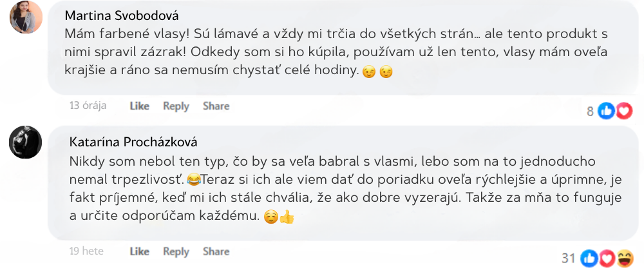644x274 pixels.
Task: Click Katarína Procházková's profile picture
Action: point(26,142)
